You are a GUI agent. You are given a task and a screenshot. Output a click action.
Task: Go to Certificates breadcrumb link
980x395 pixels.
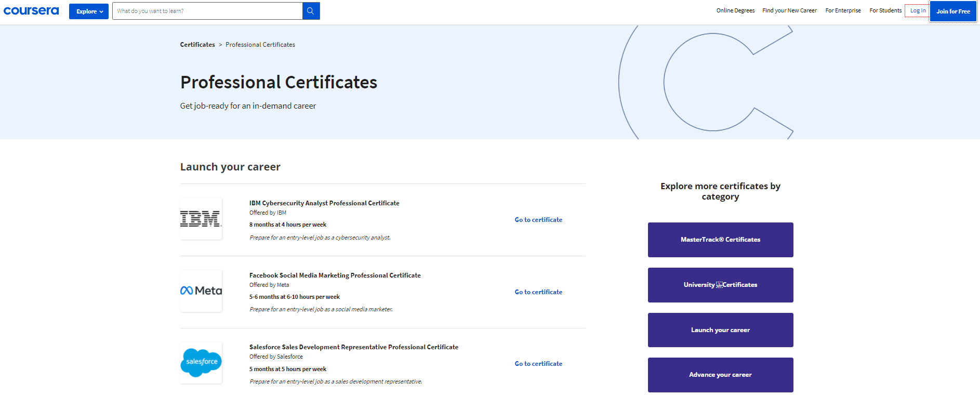(197, 45)
